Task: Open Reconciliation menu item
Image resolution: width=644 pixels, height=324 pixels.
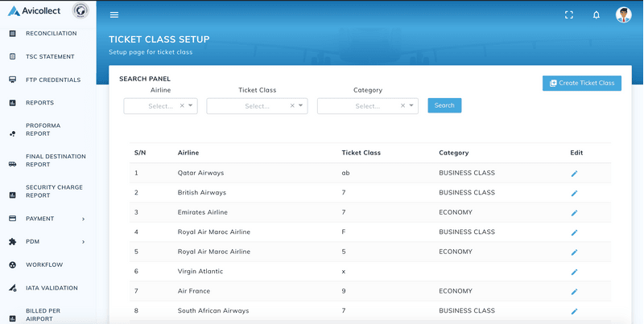Action: click(51, 33)
